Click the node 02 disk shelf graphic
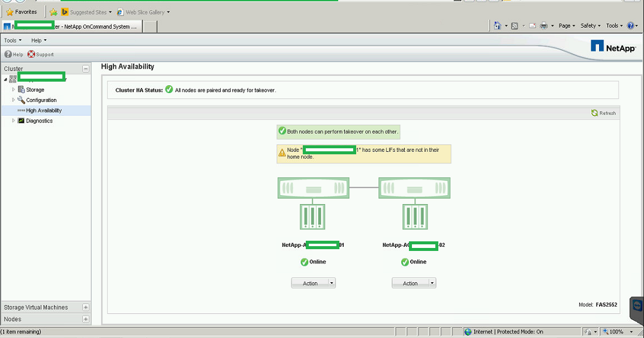The width and height of the screenshot is (644, 338). point(415,217)
